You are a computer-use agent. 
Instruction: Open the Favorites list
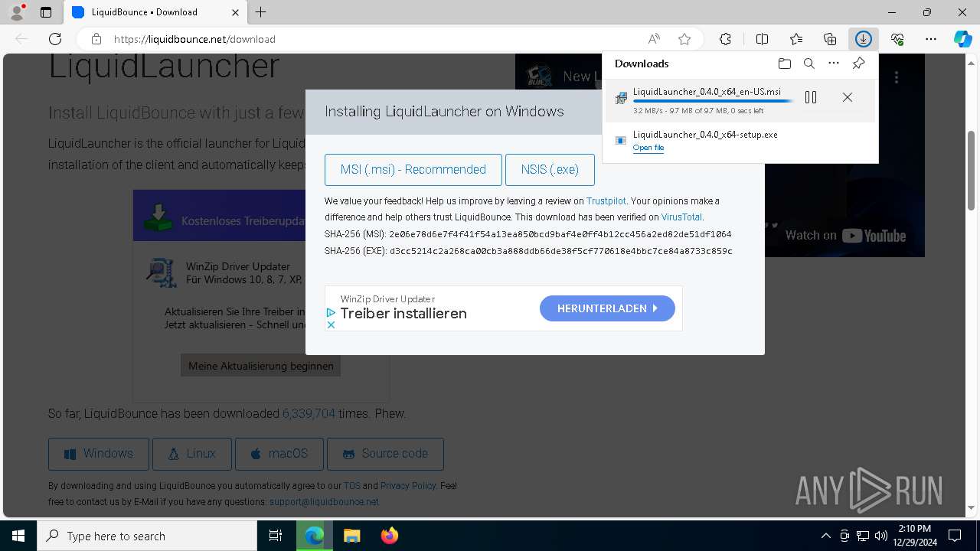click(x=796, y=39)
